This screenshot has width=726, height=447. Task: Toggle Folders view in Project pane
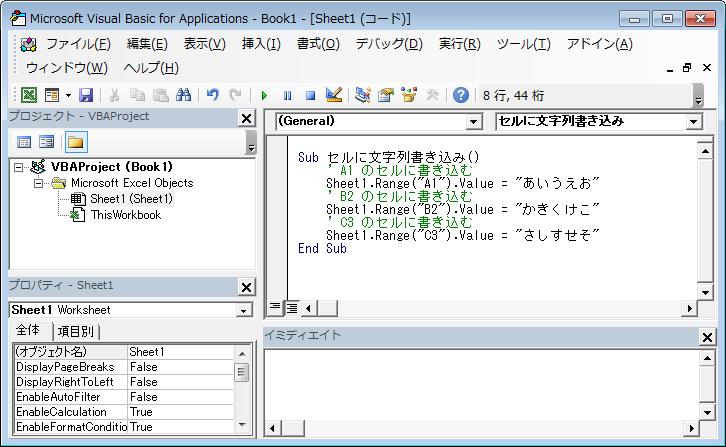tap(76, 142)
